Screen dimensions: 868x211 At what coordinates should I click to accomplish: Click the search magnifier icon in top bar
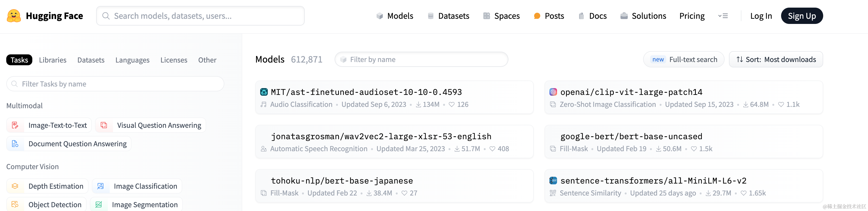[106, 16]
